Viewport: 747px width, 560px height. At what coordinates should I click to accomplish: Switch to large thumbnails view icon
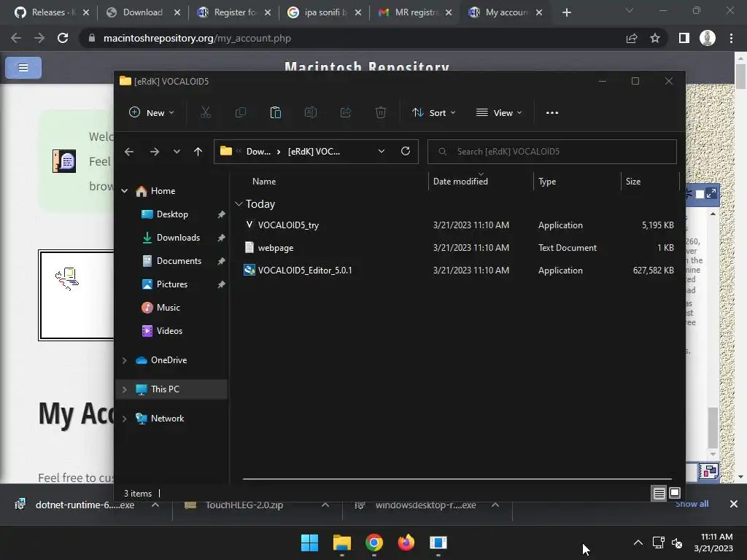(675, 493)
